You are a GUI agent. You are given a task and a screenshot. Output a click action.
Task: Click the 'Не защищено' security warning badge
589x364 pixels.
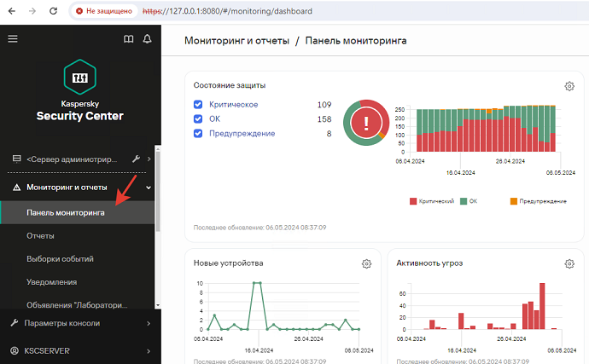[104, 11]
